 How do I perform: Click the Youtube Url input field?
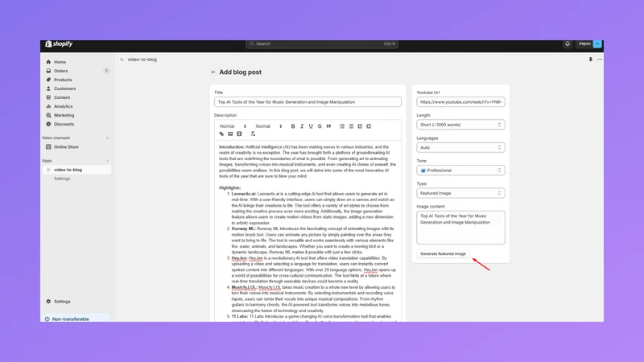460,102
